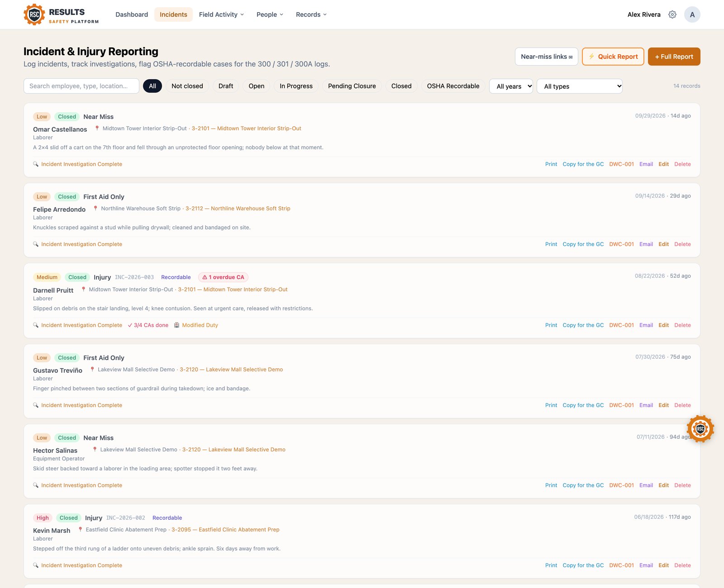Click the + Full Report button
Image resolution: width=724 pixels, height=588 pixels.
674,57
